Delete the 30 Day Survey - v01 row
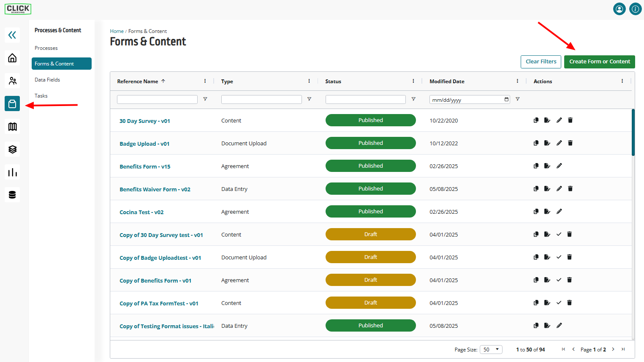Screen dimensions: 644x362 click(x=570, y=120)
